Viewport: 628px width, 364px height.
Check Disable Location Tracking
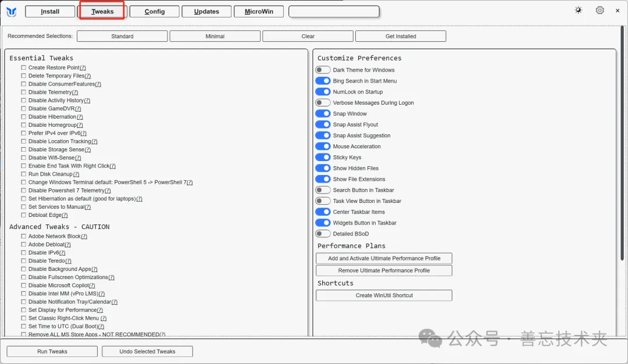[x=24, y=141]
